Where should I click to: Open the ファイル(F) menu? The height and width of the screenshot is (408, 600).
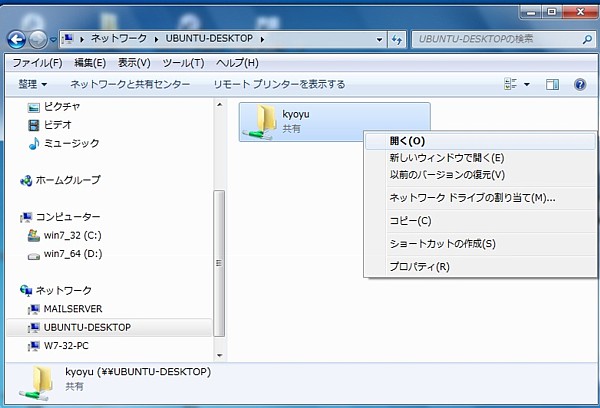click(37, 62)
